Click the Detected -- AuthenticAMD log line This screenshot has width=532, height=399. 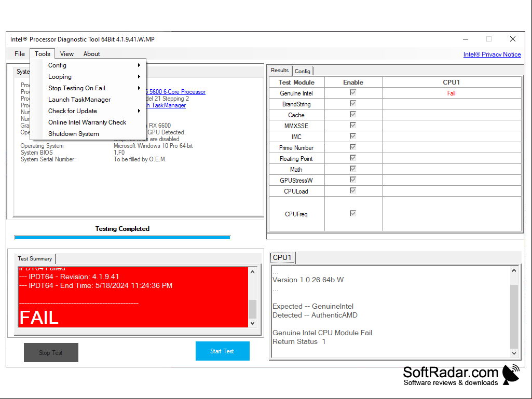point(315,315)
